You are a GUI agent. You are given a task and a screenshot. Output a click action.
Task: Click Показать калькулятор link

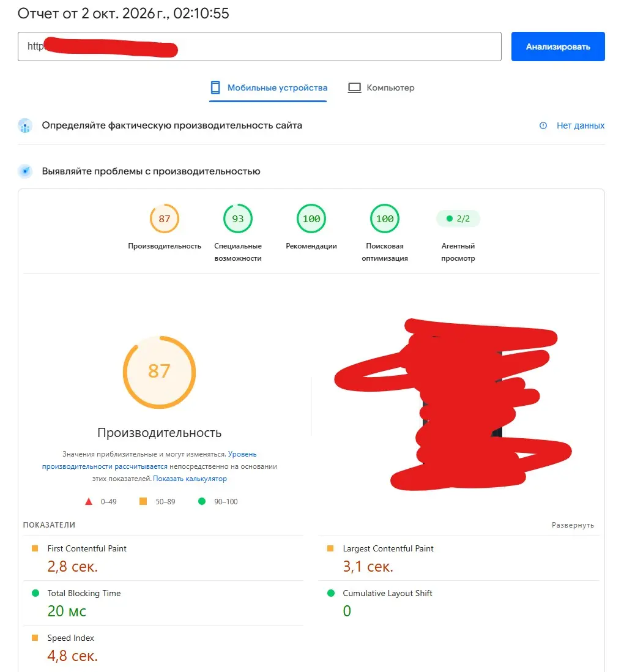point(190,479)
